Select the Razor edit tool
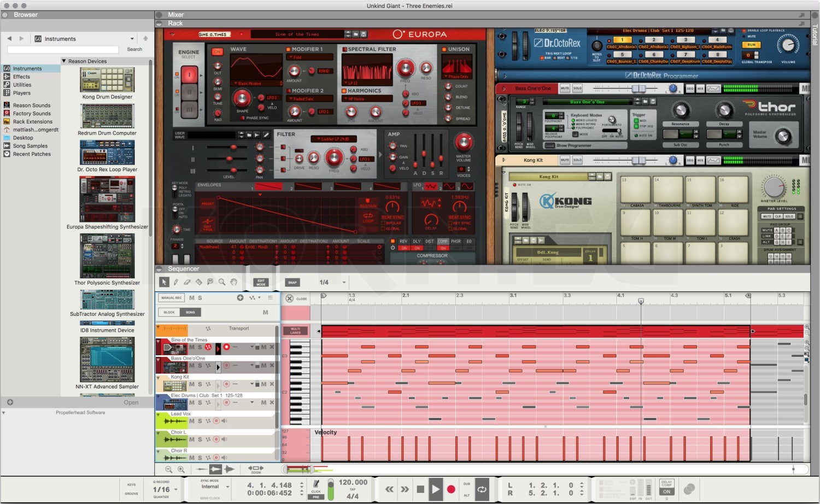 [198, 282]
